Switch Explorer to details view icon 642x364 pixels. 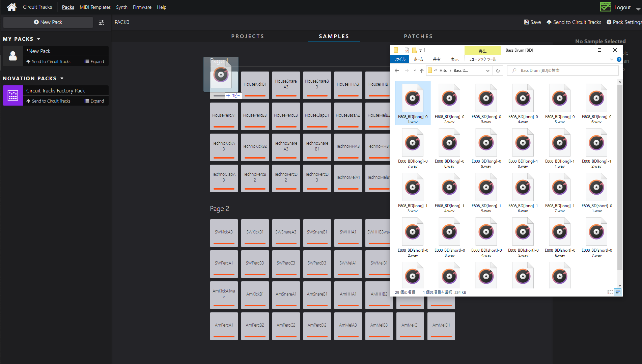pyautogui.click(x=610, y=292)
